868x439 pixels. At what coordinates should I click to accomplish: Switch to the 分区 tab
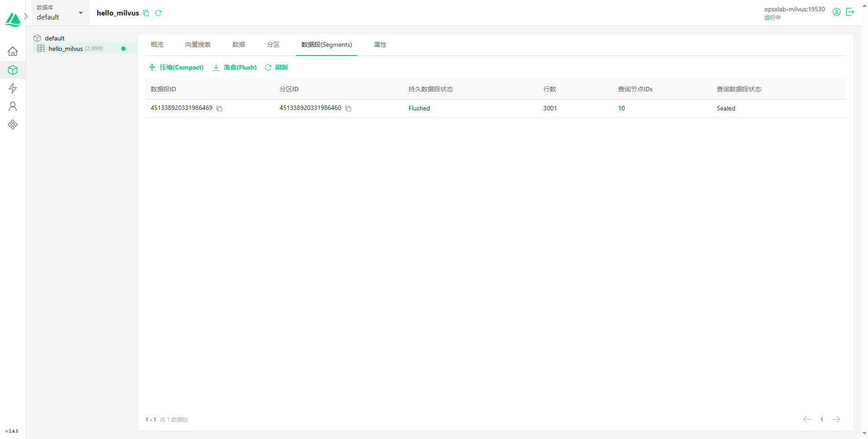point(273,45)
